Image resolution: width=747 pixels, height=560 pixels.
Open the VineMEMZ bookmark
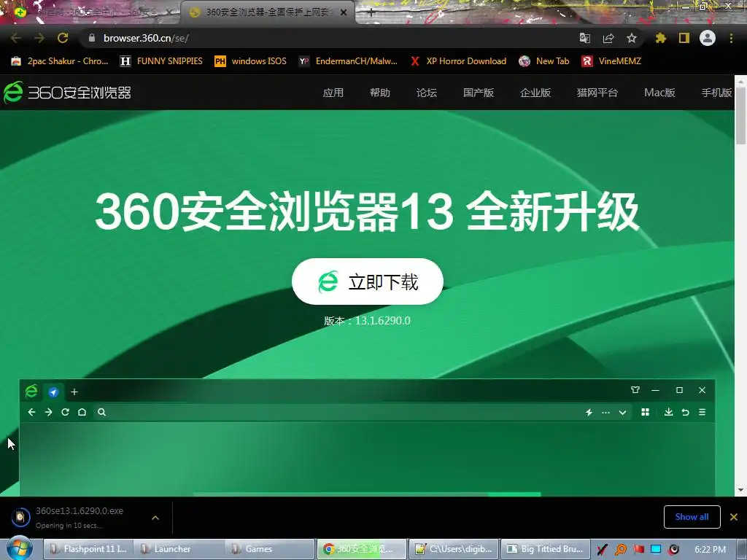point(612,61)
